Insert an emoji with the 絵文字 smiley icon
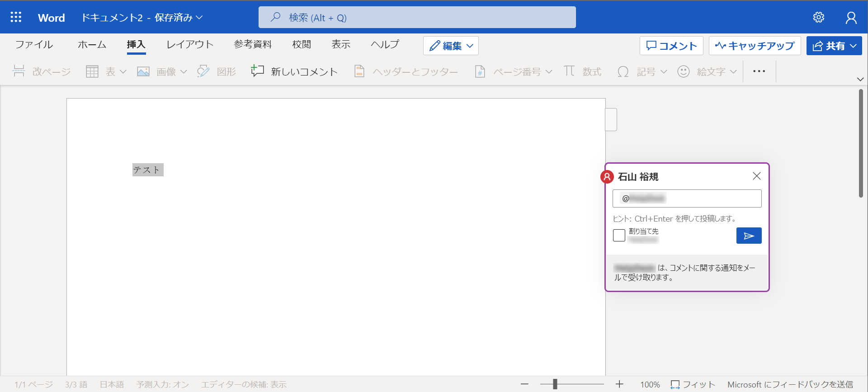 684,71
